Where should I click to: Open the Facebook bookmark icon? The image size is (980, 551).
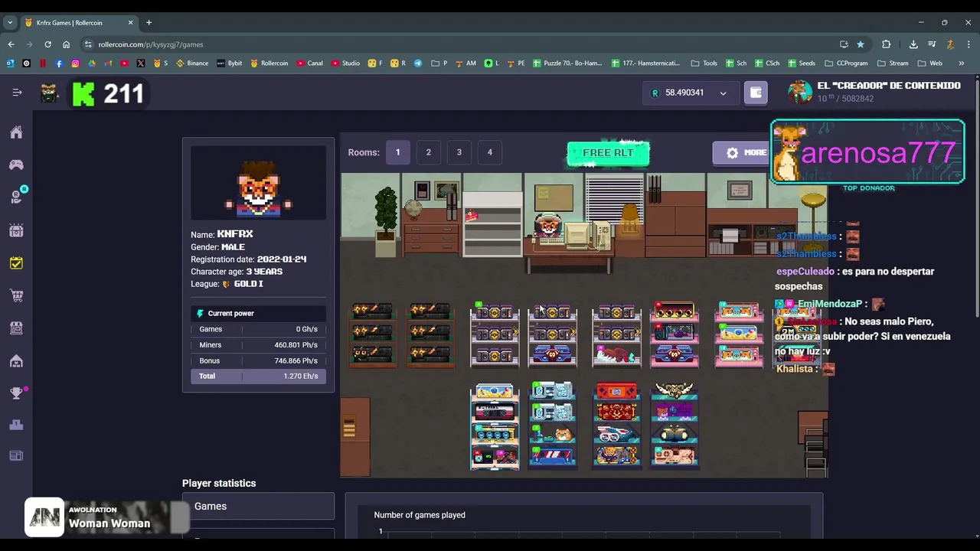pos(59,64)
